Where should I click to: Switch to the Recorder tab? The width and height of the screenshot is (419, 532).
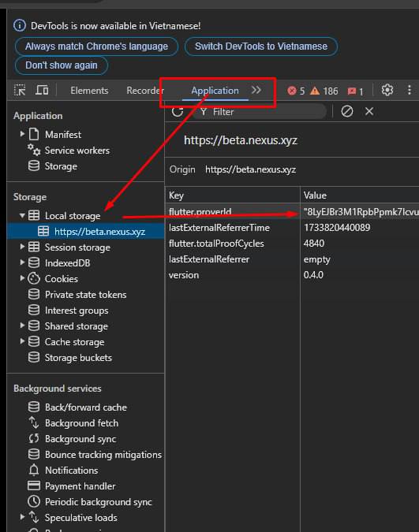point(145,91)
